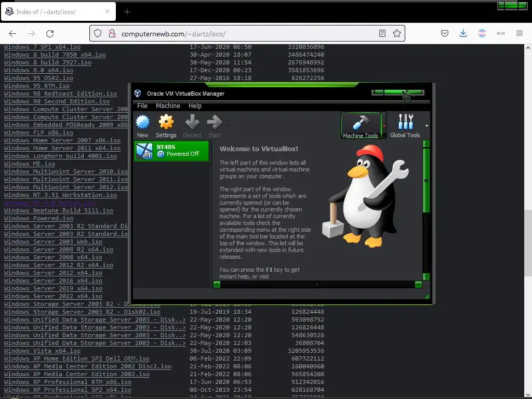Bookmark this page with star icon
The width and height of the screenshot is (532, 399).
(396, 33)
